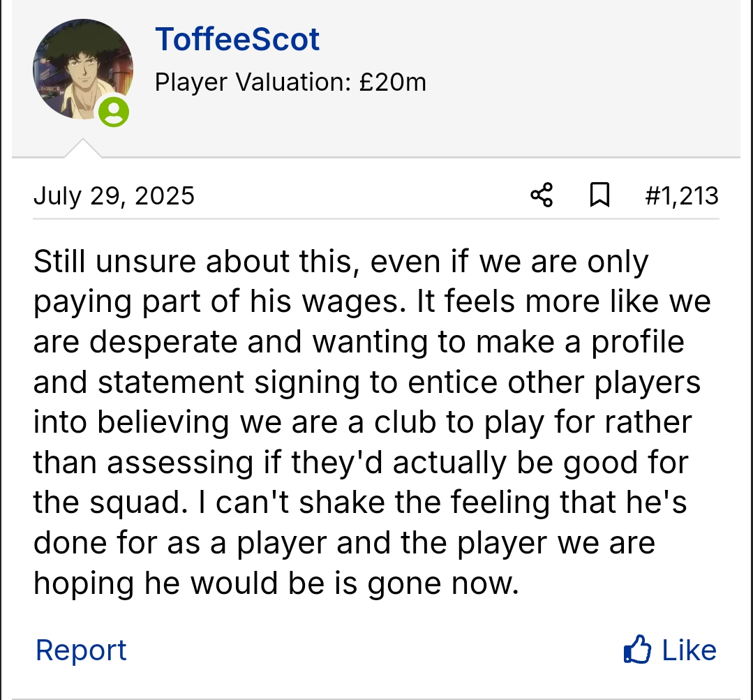The width and height of the screenshot is (753, 700).
Task: Click the line starting 'Still unsure about this'
Action: 341,262
